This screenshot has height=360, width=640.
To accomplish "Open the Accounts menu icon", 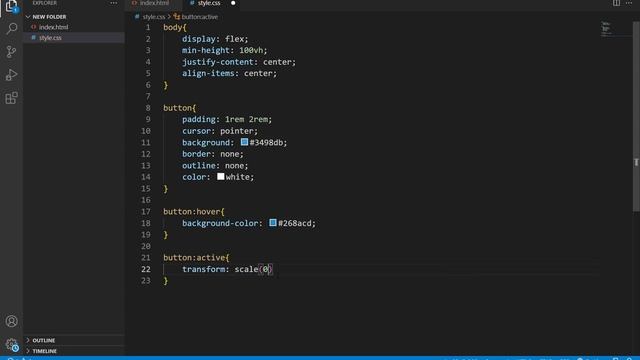I will click(11, 321).
